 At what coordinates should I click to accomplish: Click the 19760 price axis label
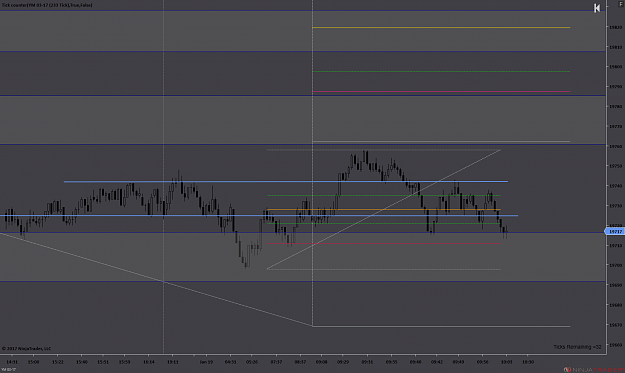(x=615, y=146)
